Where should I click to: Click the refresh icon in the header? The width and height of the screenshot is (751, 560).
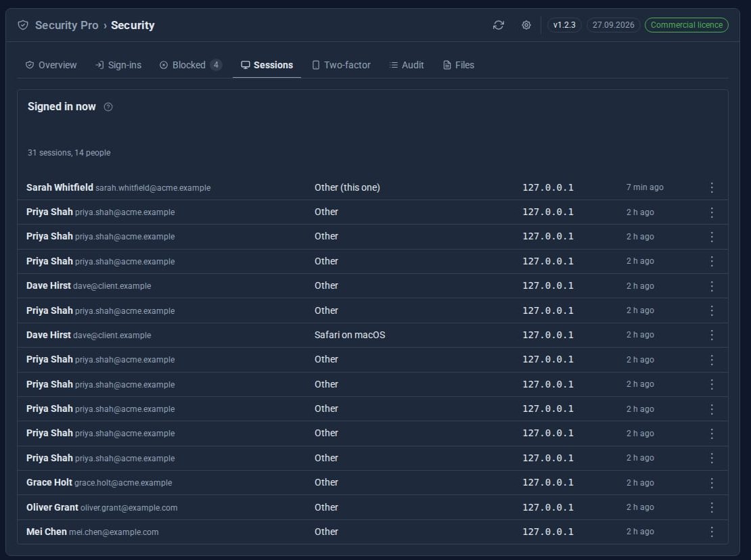click(x=498, y=25)
